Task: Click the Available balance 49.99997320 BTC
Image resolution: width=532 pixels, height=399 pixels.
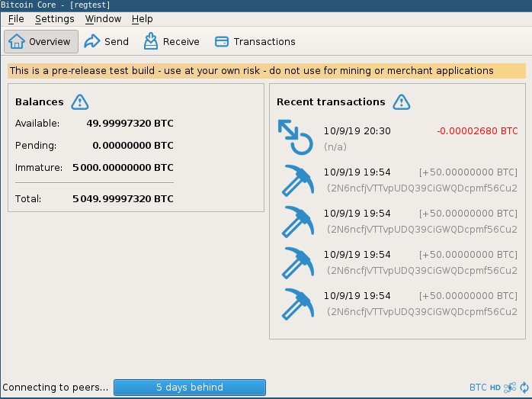Action: (x=130, y=124)
